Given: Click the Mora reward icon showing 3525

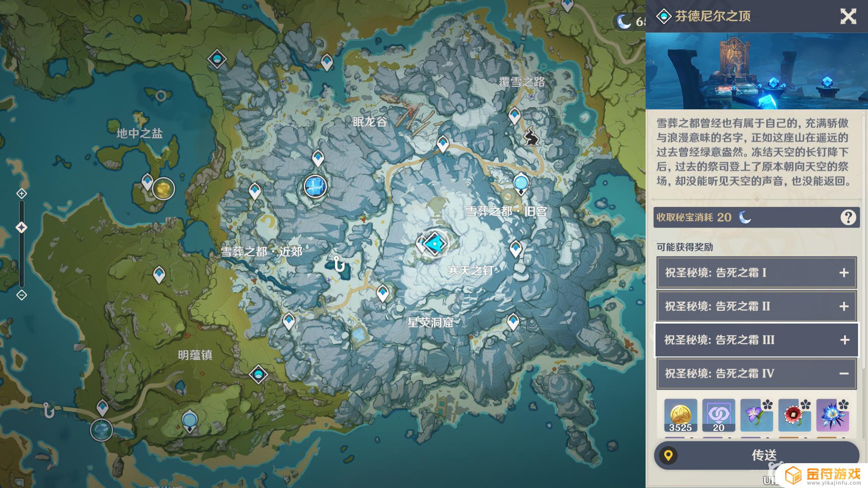Looking at the screenshot, I should 680,415.
